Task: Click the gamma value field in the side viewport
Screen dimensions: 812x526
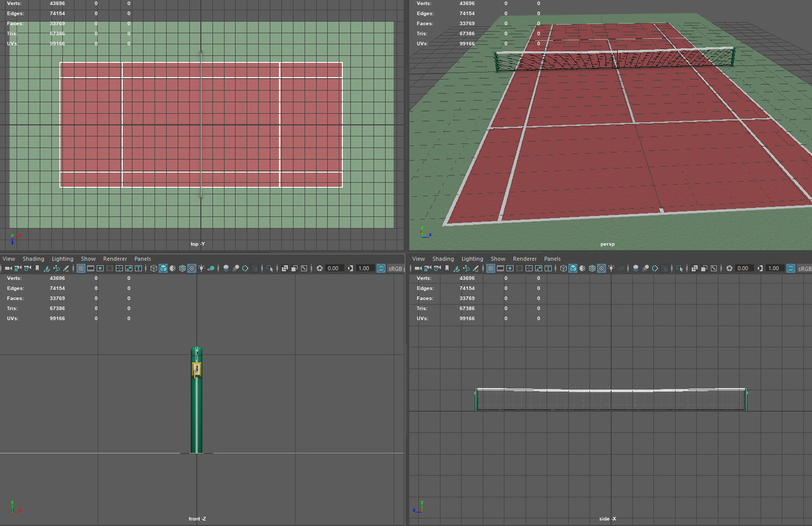Action: (773, 268)
